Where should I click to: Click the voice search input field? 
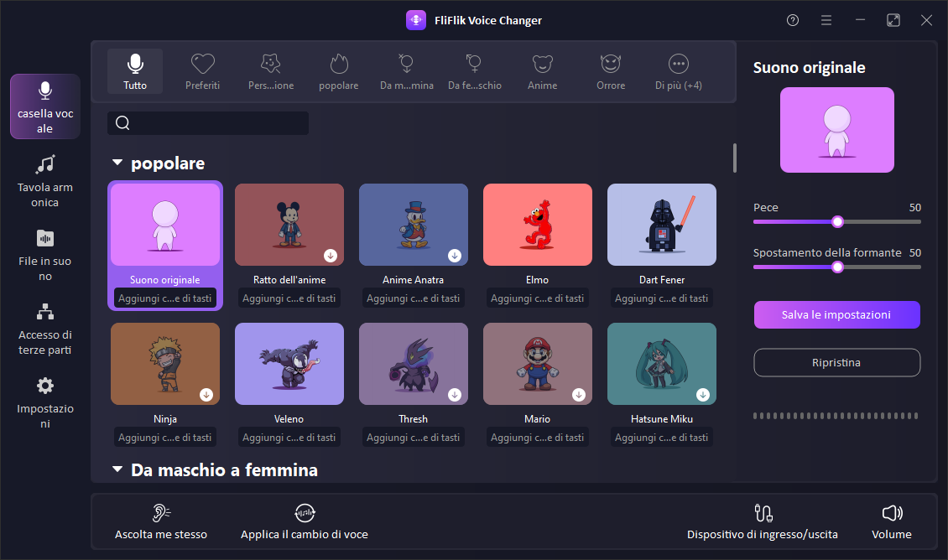208,123
